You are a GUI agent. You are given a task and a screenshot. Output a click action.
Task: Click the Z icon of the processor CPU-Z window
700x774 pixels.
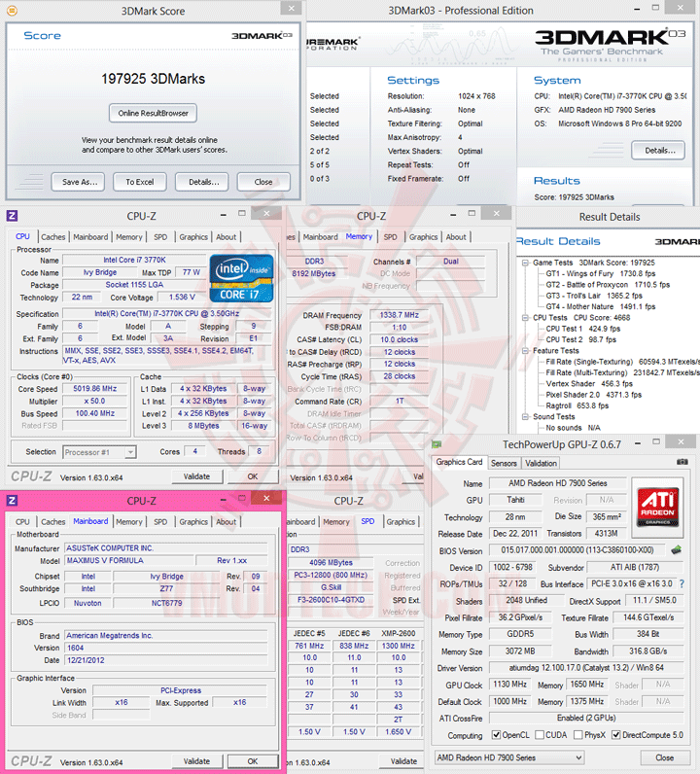(x=12, y=216)
